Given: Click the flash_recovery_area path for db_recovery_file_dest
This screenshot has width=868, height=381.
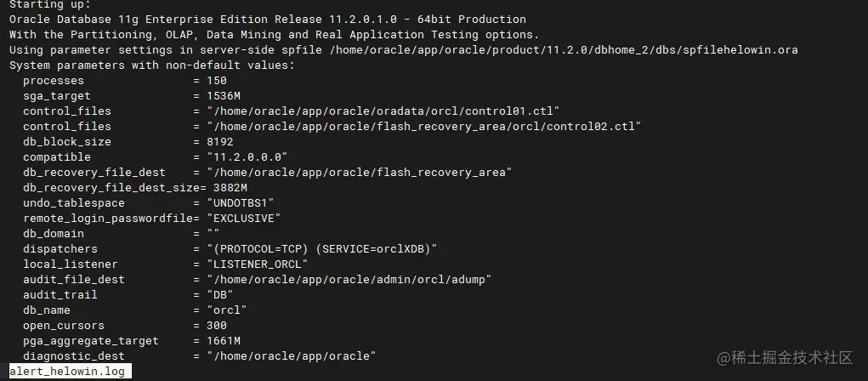Looking at the screenshot, I should pyautogui.click(x=359, y=173).
